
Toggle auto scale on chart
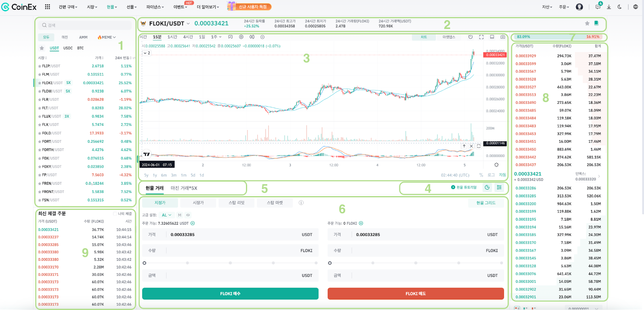(502, 175)
